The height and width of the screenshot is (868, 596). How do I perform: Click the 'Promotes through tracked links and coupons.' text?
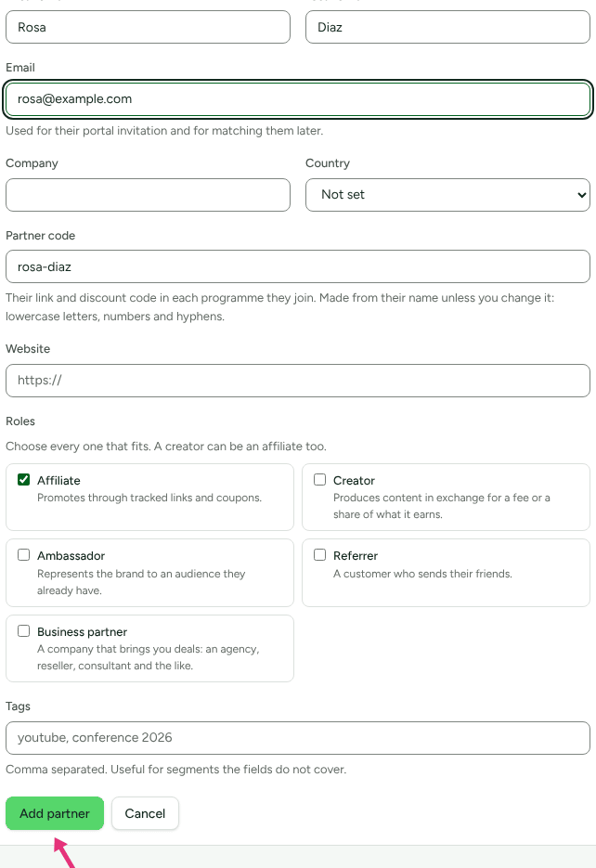point(149,498)
